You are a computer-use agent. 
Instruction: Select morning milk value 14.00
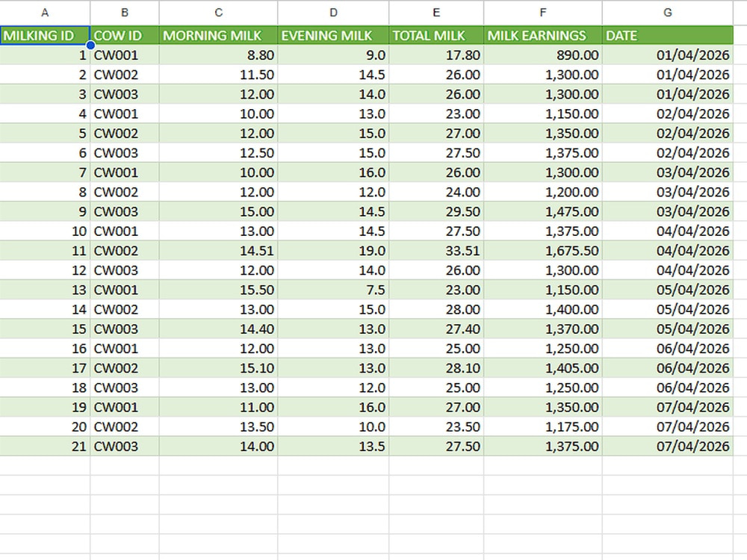pos(218,446)
